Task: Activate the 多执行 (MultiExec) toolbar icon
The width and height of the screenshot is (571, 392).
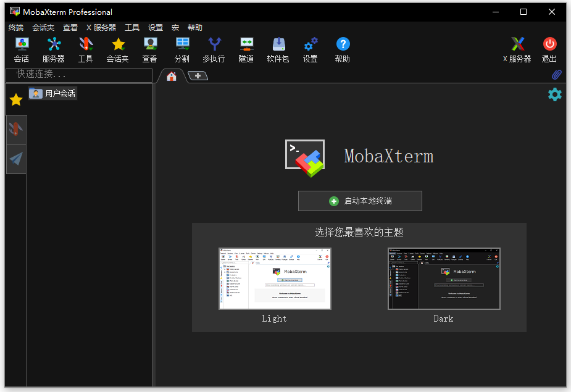Action: [214, 50]
